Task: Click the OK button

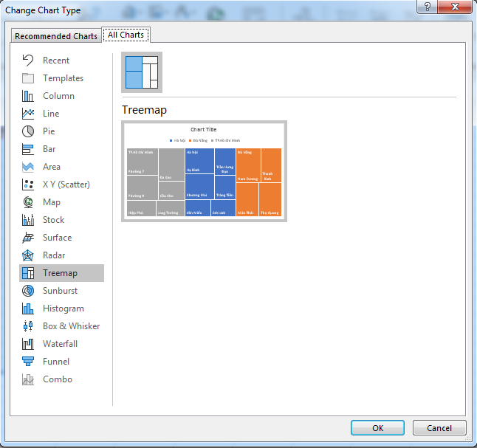Action: 377,428
